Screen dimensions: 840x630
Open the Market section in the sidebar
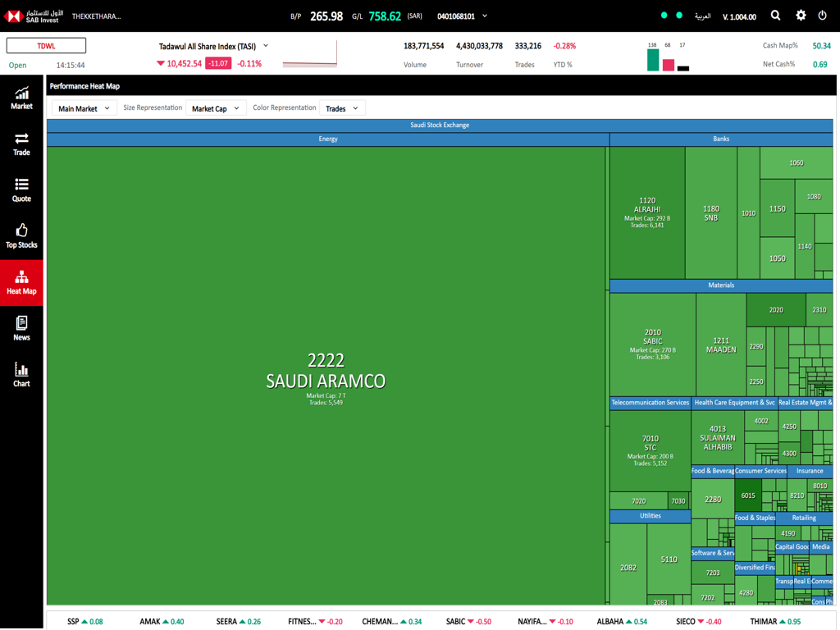point(21,98)
